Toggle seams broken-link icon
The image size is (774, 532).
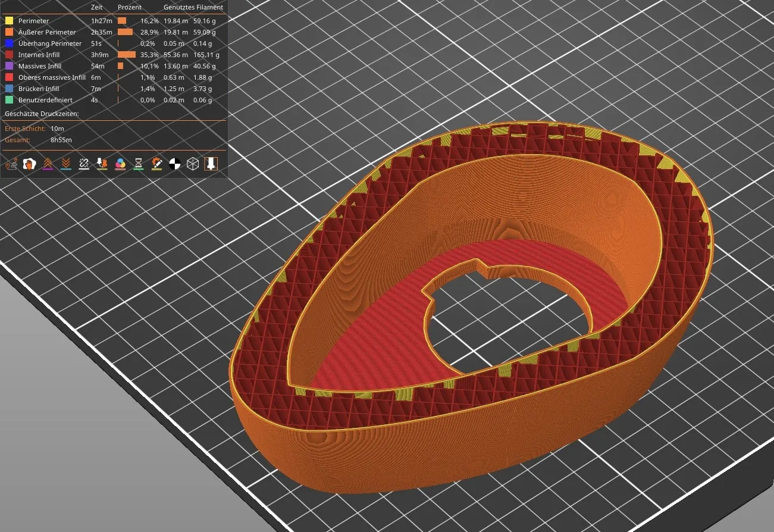[84, 164]
